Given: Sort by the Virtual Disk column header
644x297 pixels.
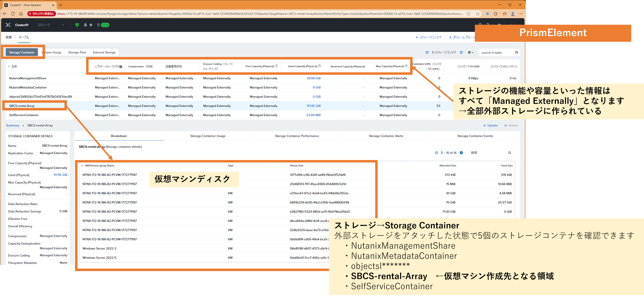Looking at the screenshot, I should tap(296, 166).
